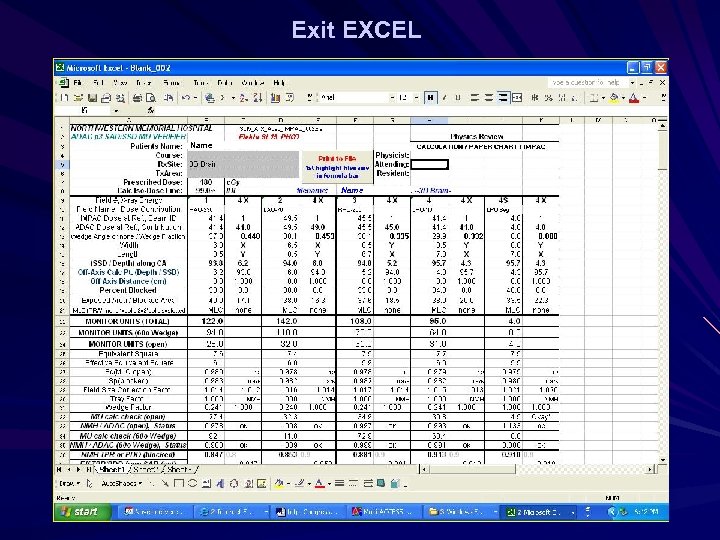Click Merge and Center icon
The width and height of the screenshot is (720, 540).
pyautogui.click(x=517, y=98)
